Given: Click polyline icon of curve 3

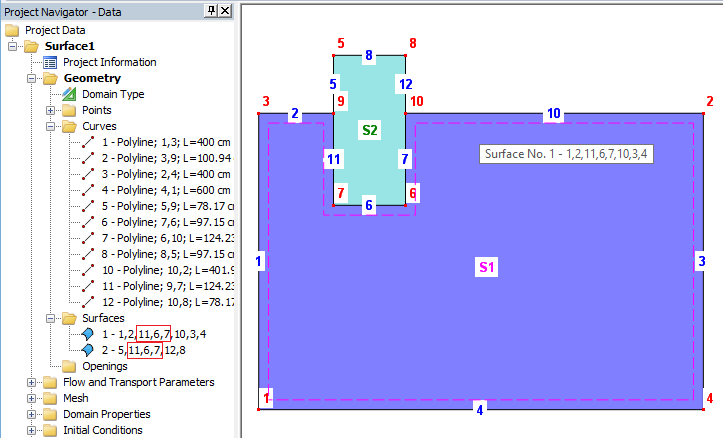Looking at the screenshot, I should click(88, 174).
